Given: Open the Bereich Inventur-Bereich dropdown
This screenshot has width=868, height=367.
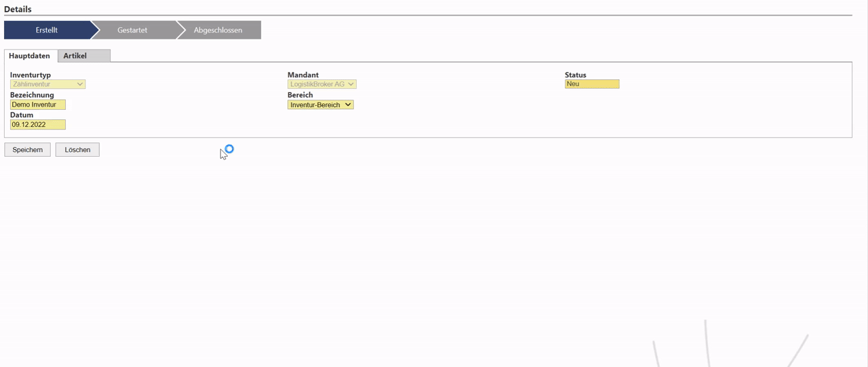Looking at the screenshot, I should click(x=321, y=104).
